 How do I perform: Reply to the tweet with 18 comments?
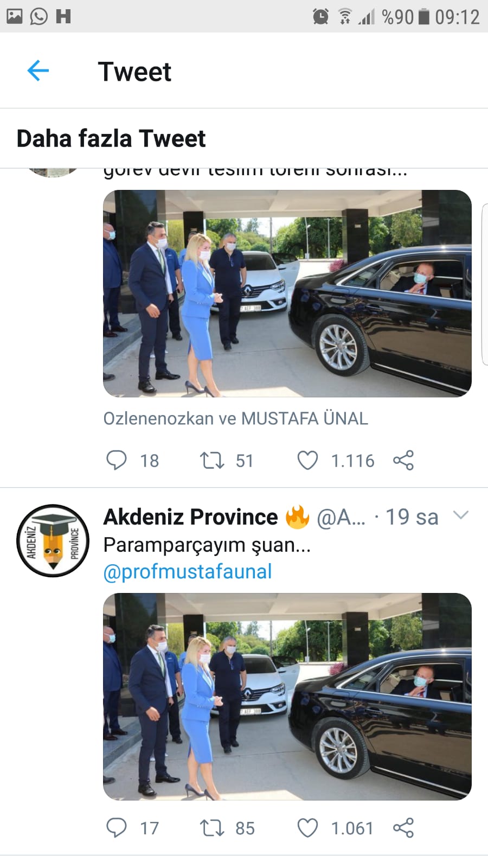(x=116, y=460)
